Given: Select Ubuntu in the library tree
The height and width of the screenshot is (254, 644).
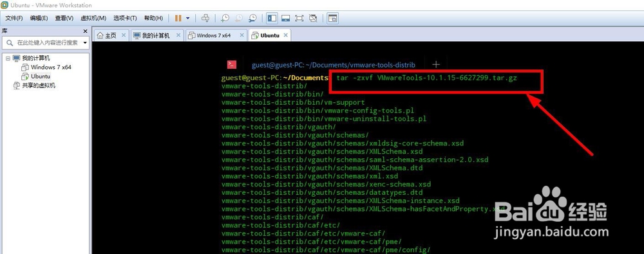Looking at the screenshot, I should pos(40,77).
